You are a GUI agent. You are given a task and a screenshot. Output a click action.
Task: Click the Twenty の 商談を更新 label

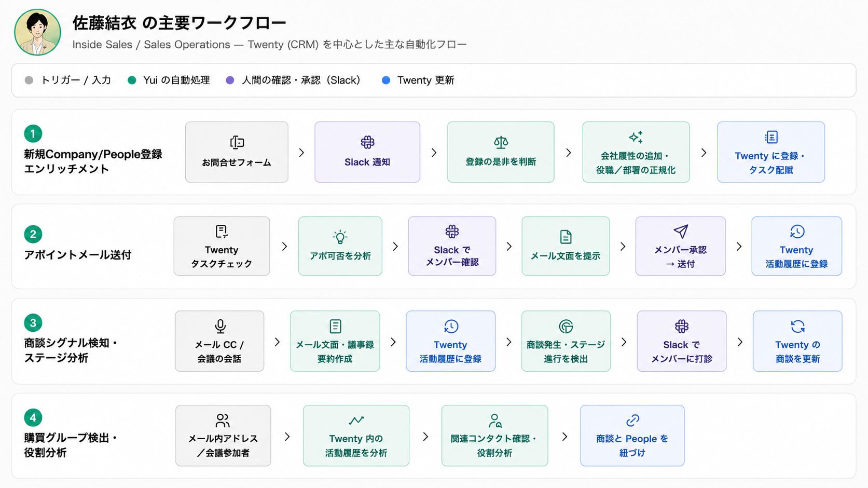(797, 352)
